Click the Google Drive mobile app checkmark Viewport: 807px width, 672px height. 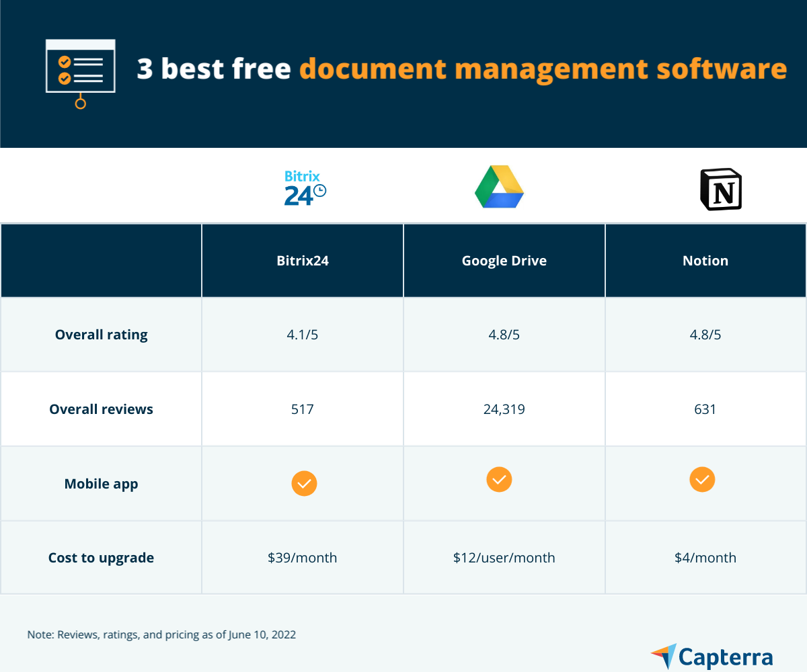point(499,479)
